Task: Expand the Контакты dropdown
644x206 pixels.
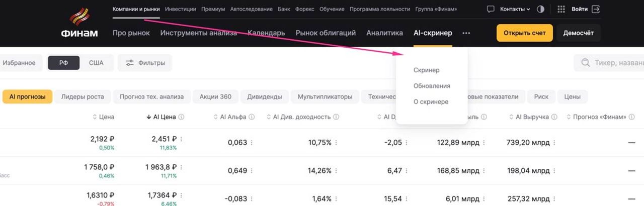Action: (x=515, y=9)
